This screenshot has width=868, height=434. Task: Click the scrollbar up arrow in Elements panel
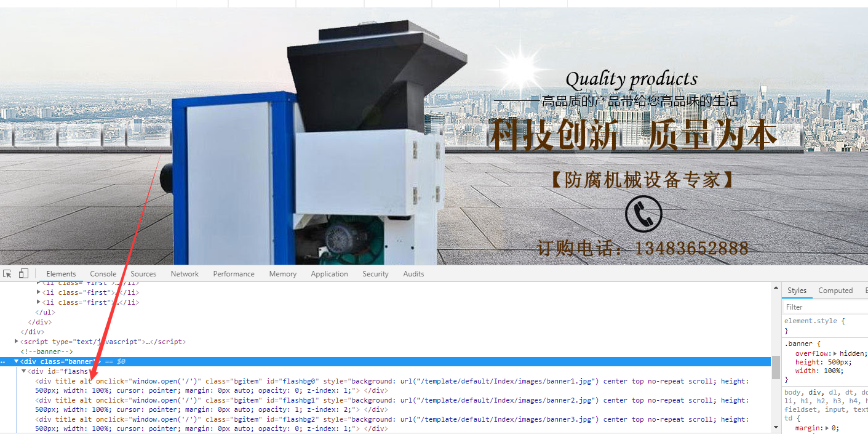(776, 288)
